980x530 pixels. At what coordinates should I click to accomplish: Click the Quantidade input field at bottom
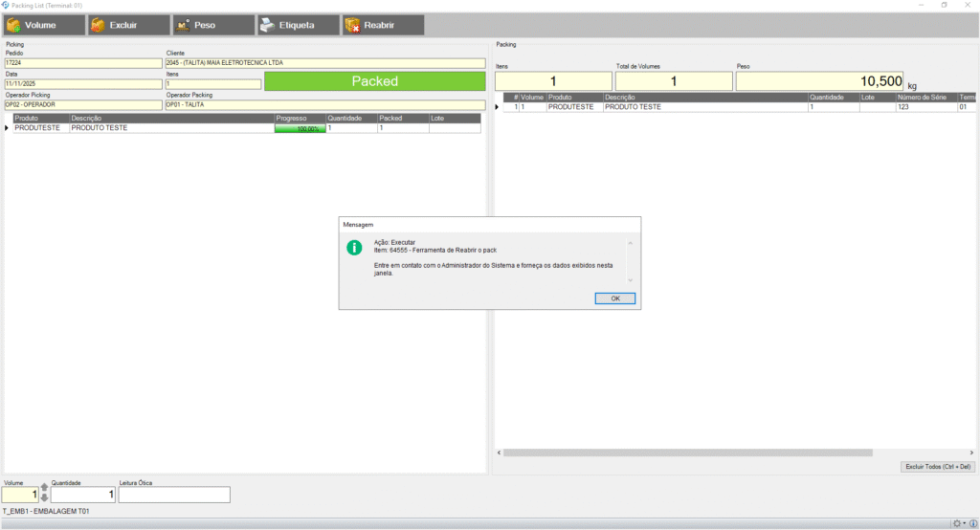click(x=83, y=495)
